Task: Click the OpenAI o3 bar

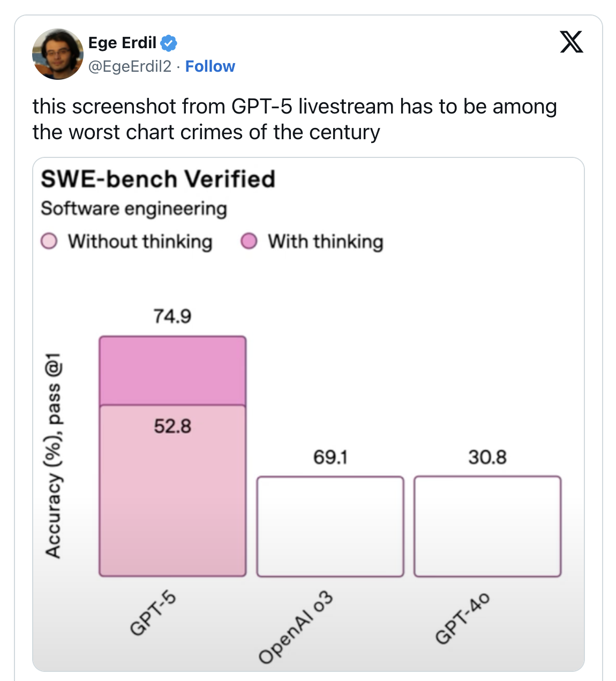Action: pos(330,526)
